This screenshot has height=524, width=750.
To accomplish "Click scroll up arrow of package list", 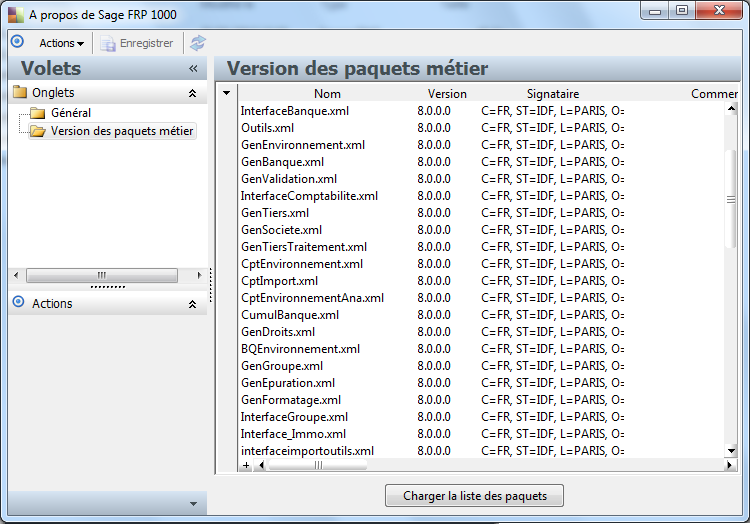I will [731, 109].
